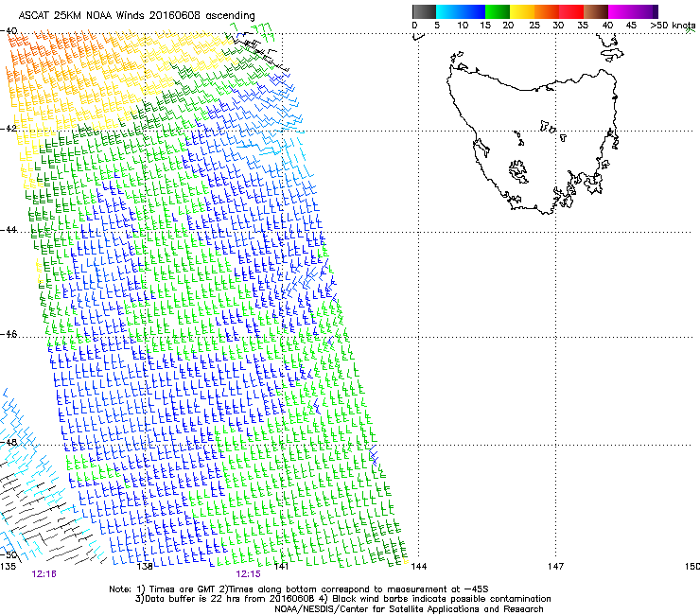
Task: Click the purple '12:15' pass time label
Action: pyautogui.click(x=248, y=574)
